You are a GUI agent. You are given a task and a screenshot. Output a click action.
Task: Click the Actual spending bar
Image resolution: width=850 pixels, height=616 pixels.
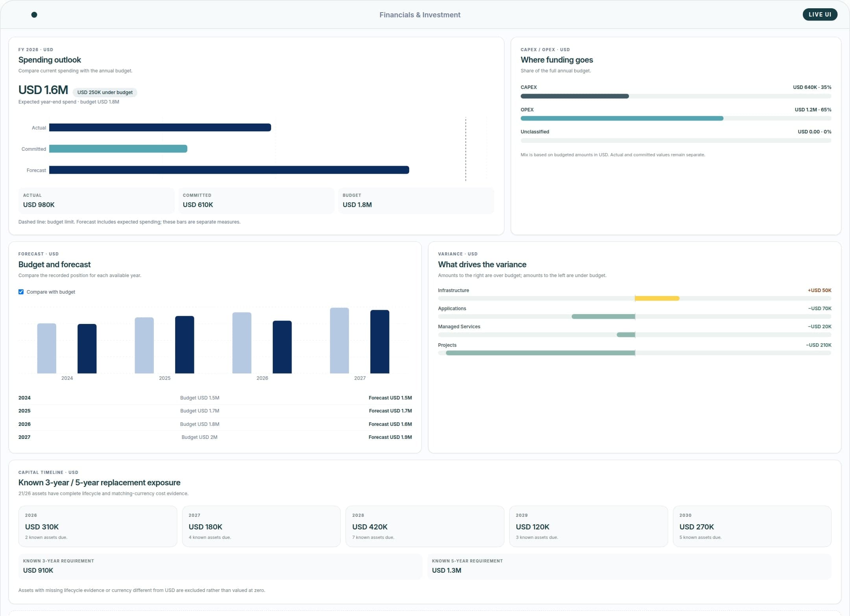click(160, 128)
